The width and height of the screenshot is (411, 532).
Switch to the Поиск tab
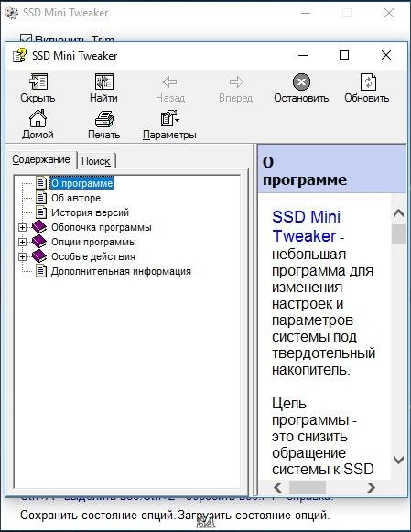pyautogui.click(x=96, y=161)
